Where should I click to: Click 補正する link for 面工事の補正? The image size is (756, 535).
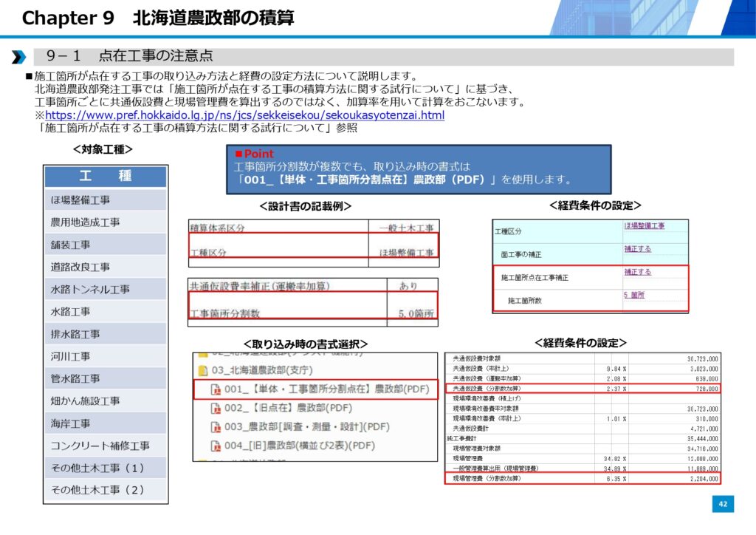coord(637,250)
